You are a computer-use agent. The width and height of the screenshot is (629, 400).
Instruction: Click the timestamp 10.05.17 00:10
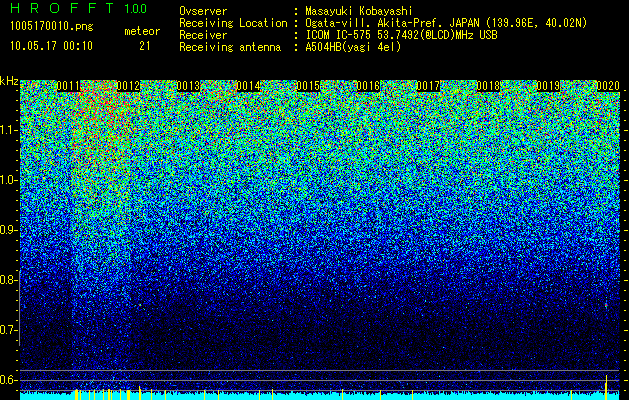click(51, 46)
